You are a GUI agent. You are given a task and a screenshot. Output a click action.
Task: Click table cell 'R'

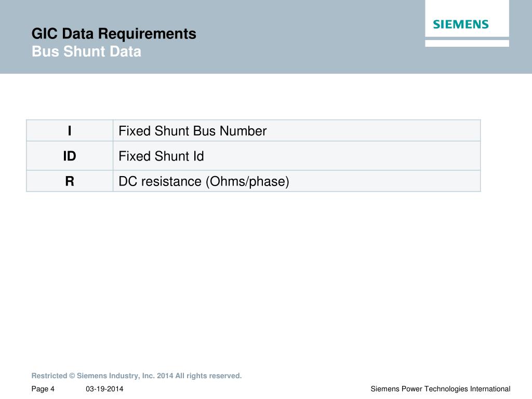tap(70, 181)
